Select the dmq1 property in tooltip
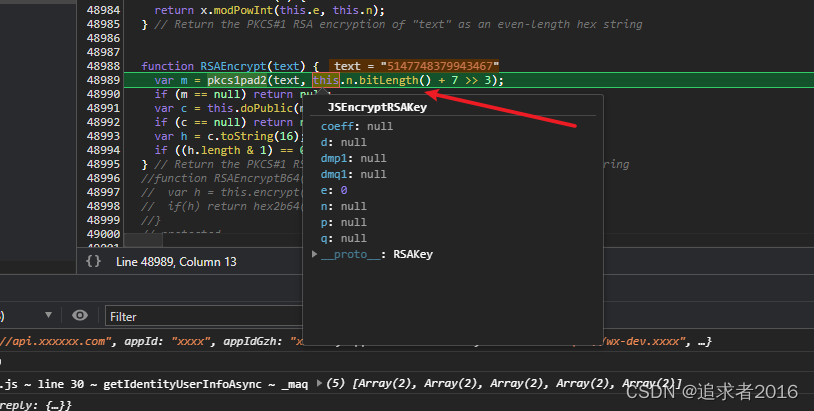This screenshot has height=411, width=814. [354, 174]
